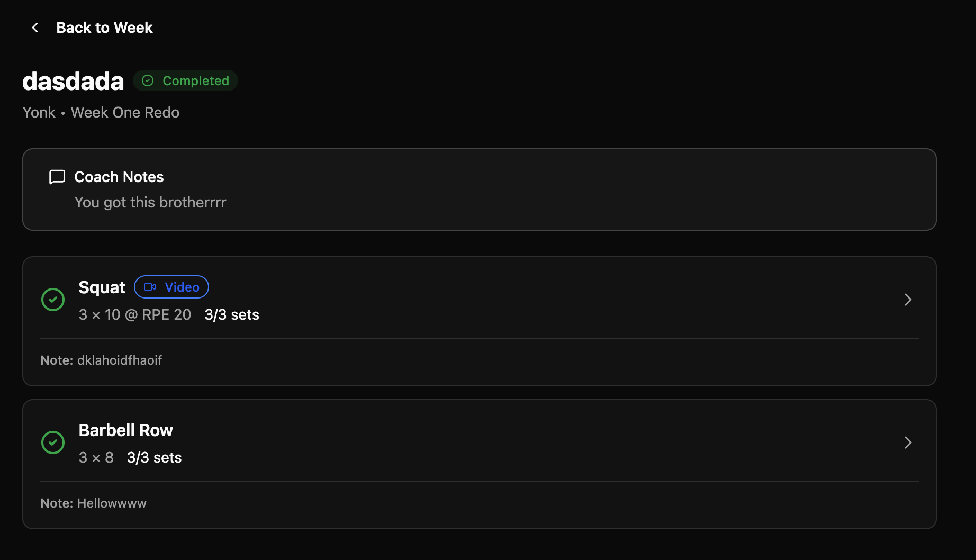976x560 pixels.
Task: Expand Squat details with right chevron
Action: pos(908,300)
